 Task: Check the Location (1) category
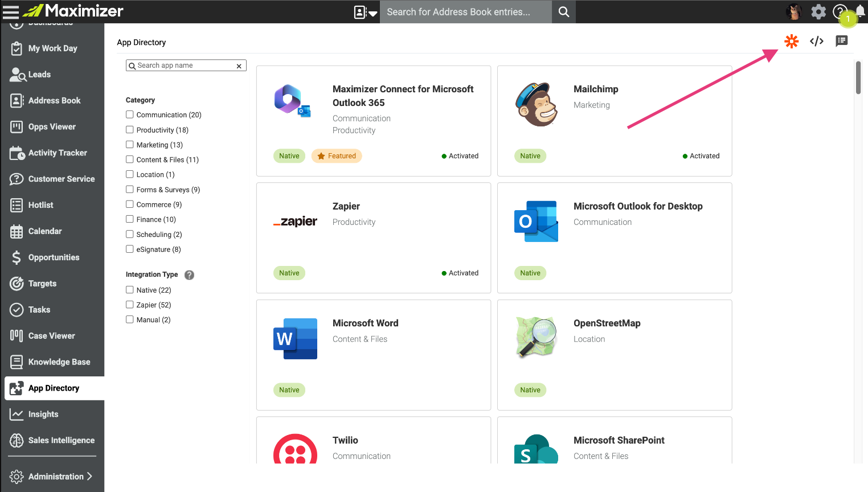[130, 174]
